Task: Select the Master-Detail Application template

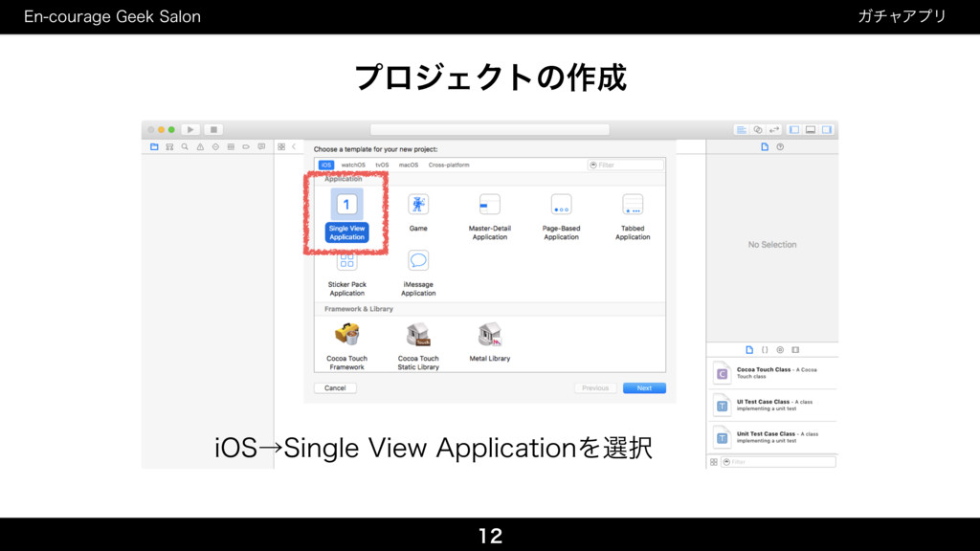Action: click(489, 216)
